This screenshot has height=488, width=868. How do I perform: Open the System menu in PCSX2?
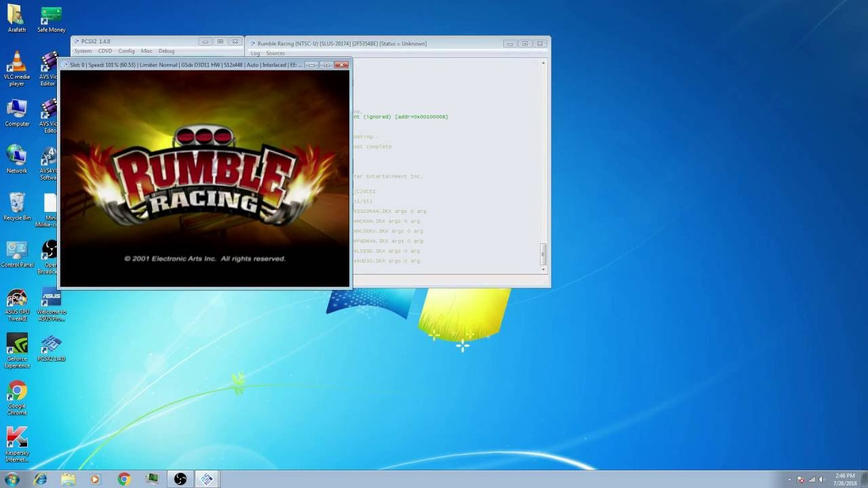point(83,51)
